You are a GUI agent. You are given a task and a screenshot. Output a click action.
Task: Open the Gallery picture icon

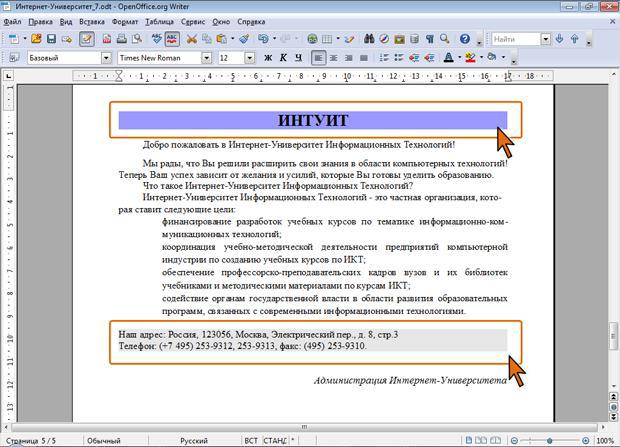pos(399,39)
